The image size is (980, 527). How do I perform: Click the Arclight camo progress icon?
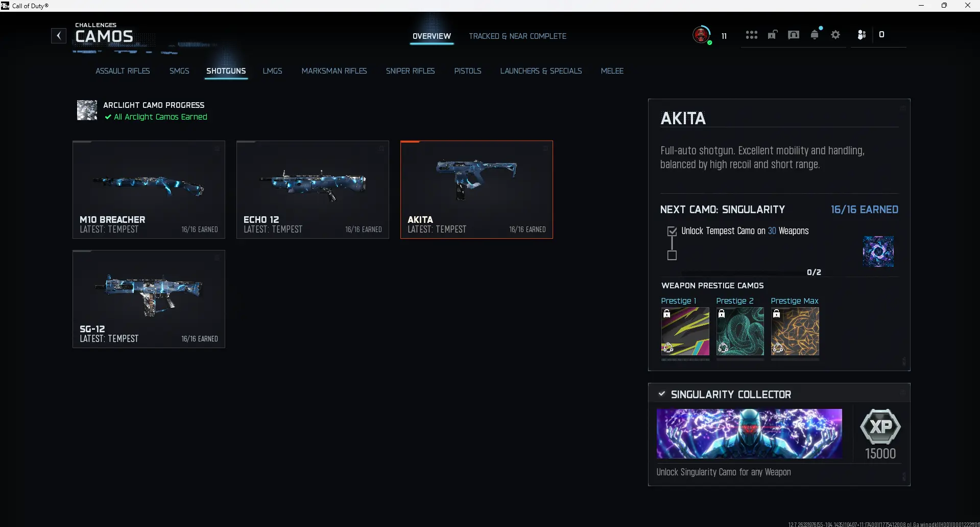[x=87, y=110]
